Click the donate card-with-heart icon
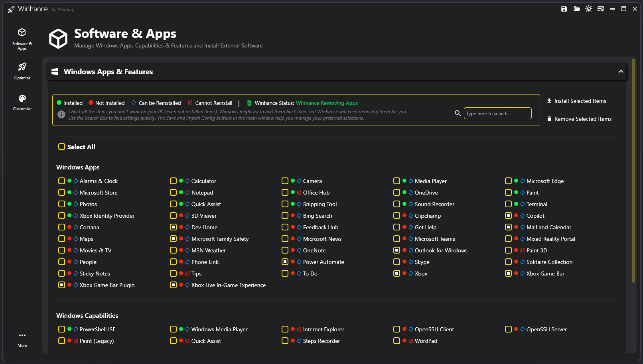Image resolution: width=643 pixels, height=364 pixels. point(601,9)
